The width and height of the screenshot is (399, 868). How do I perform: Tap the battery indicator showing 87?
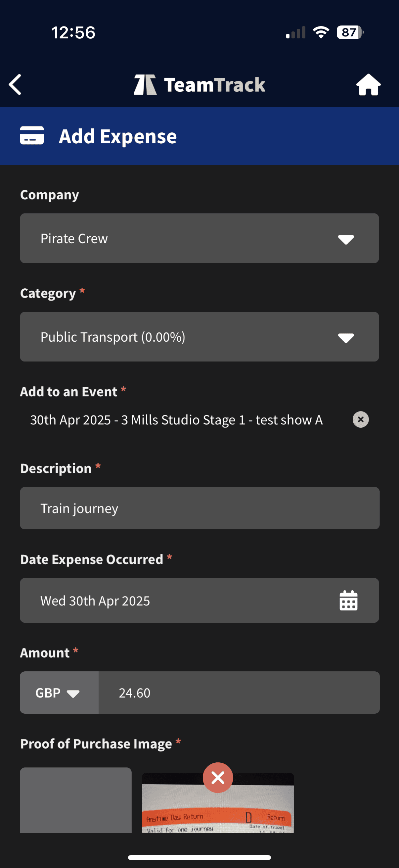(349, 32)
